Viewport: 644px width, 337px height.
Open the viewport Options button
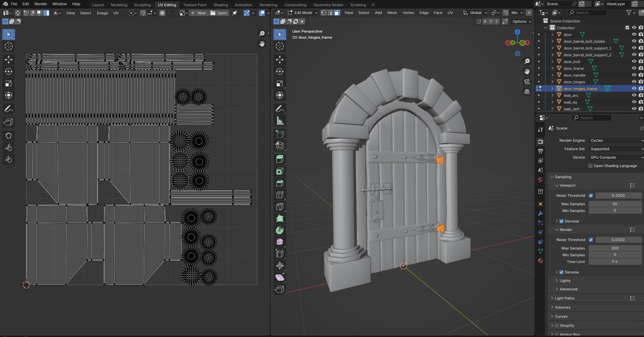click(522, 21)
